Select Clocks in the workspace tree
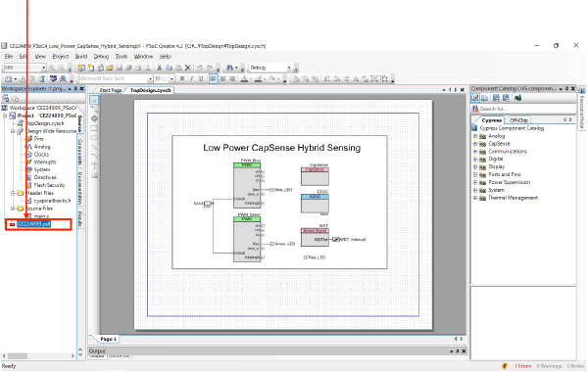The width and height of the screenshot is (588, 372). point(41,155)
